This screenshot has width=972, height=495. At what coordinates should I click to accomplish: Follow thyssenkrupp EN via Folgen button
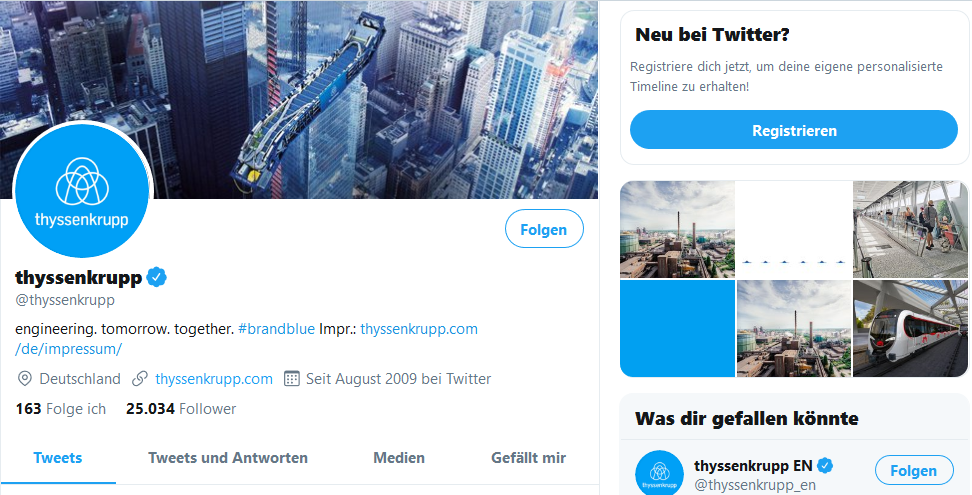914,471
